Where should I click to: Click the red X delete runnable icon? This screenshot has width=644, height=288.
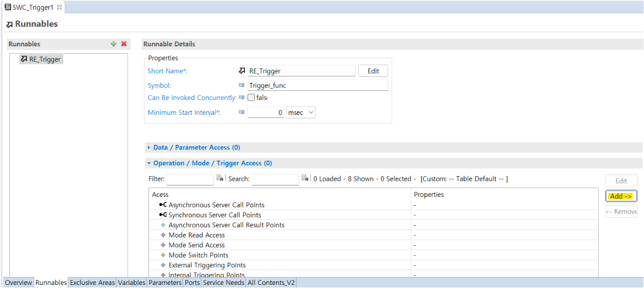(124, 44)
